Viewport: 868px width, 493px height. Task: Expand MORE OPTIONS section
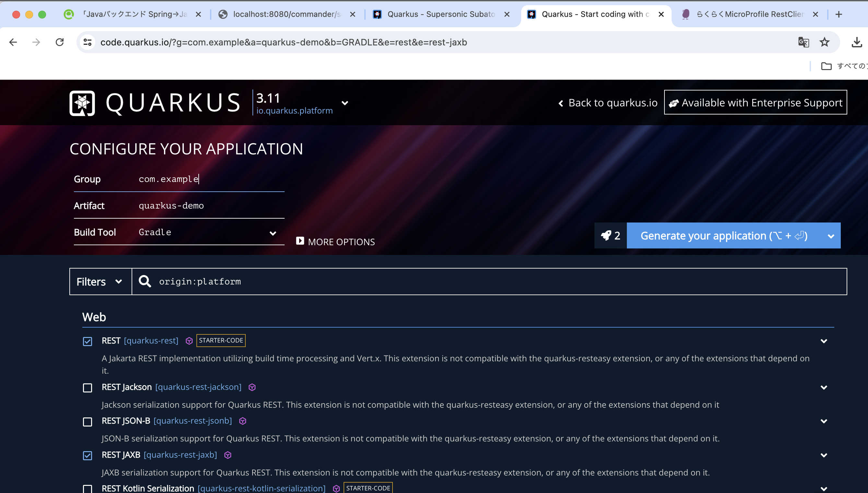point(335,242)
